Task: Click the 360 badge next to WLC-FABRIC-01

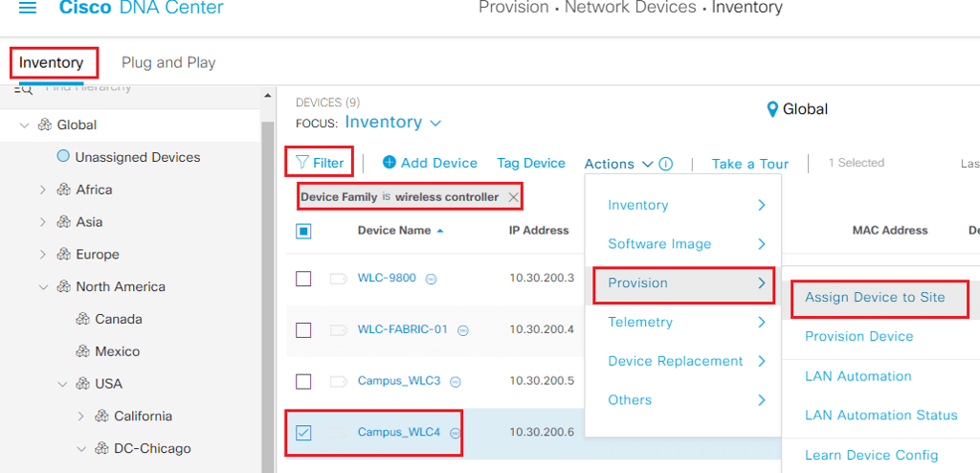Action: [462, 330]
